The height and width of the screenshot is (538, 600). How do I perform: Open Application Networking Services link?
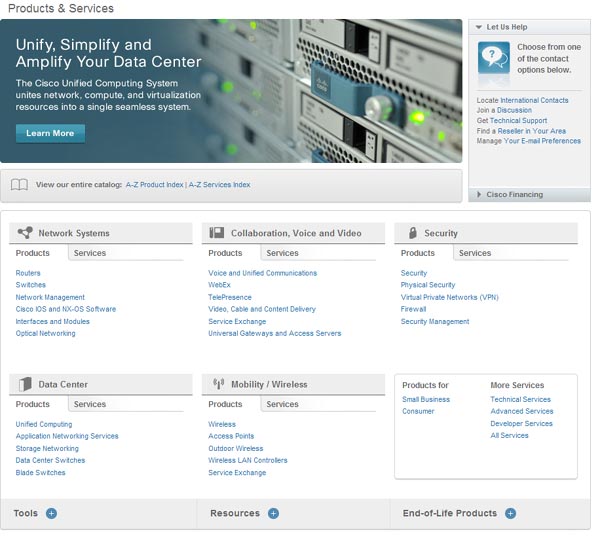pos(67,436)
